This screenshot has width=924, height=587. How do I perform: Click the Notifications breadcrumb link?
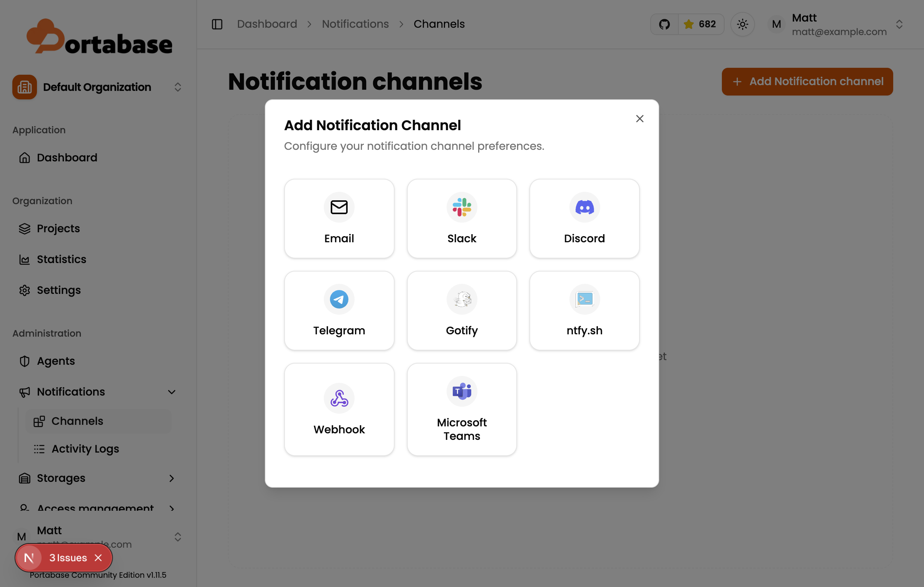(x=355, y=24)
